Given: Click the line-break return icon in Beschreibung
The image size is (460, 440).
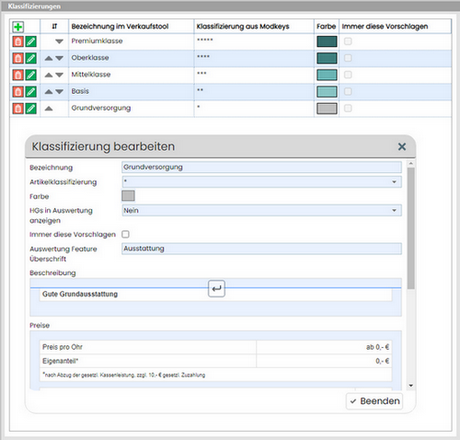Looking at the screenshot, I should pyautogui.click(x=217, y=288).
